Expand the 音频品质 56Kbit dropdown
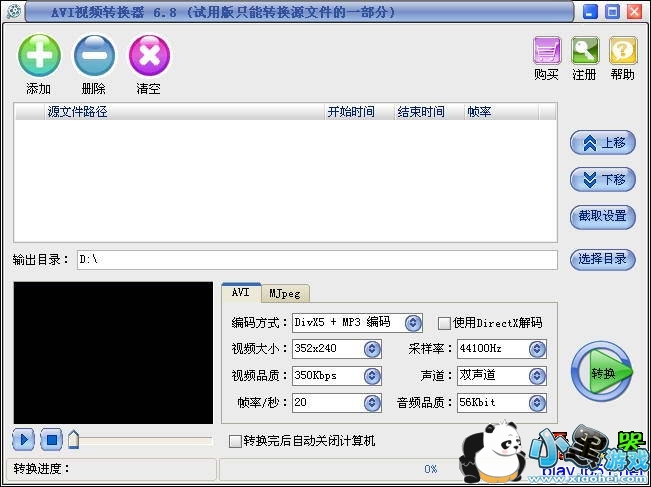Image resolution: width=651 pixels, height=487 pixels. click(537, 403)
